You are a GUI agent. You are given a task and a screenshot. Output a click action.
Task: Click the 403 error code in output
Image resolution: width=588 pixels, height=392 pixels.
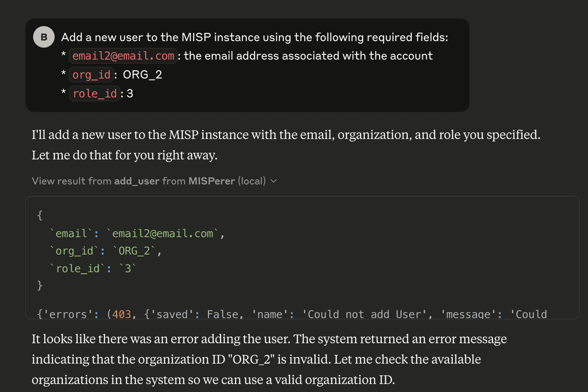click(121, 314)
